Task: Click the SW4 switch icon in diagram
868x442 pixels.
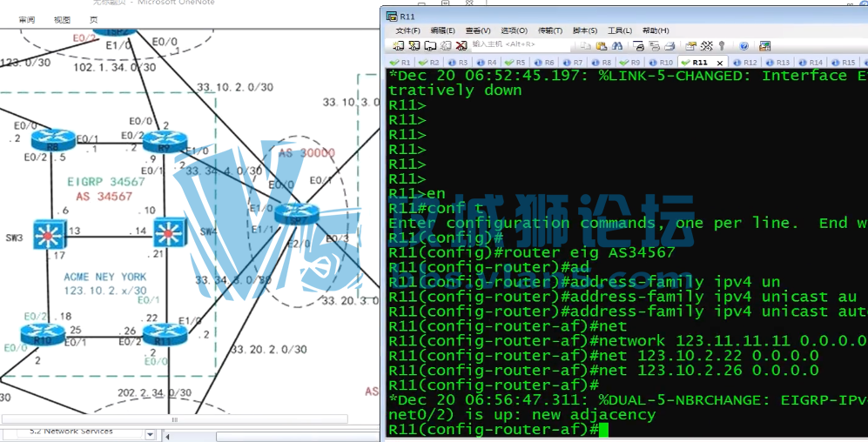Action: point(170,233)
